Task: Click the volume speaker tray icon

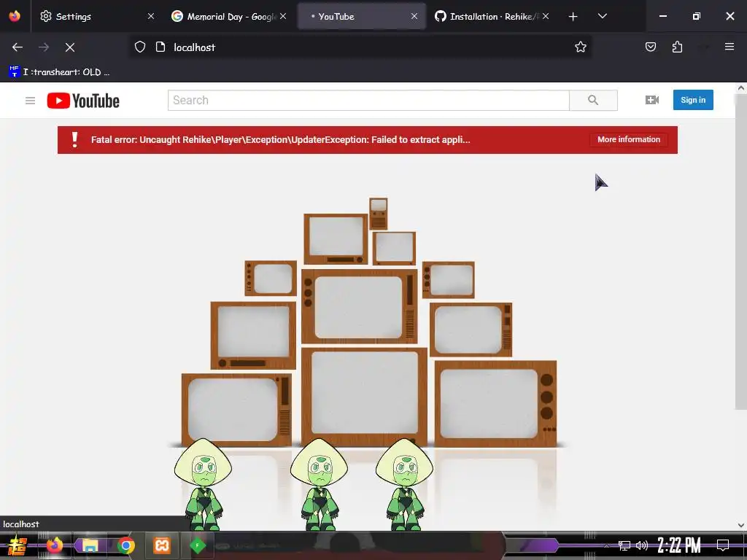Action: click(x=642, y=545)
